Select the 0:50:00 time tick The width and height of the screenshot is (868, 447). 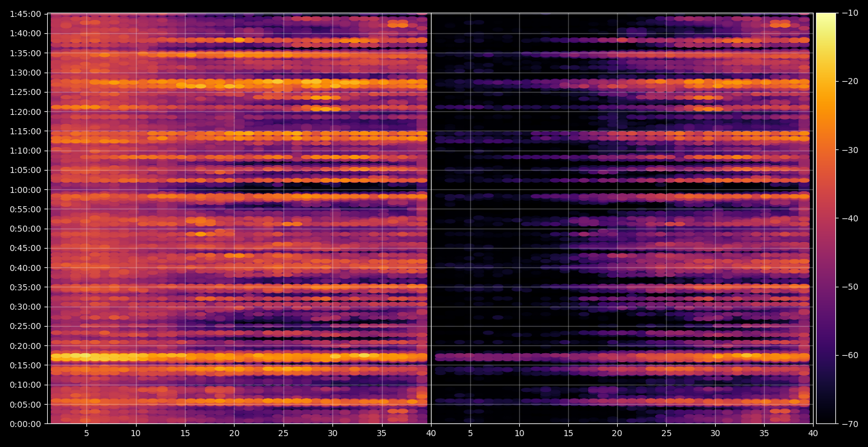[x=25, y=229]
